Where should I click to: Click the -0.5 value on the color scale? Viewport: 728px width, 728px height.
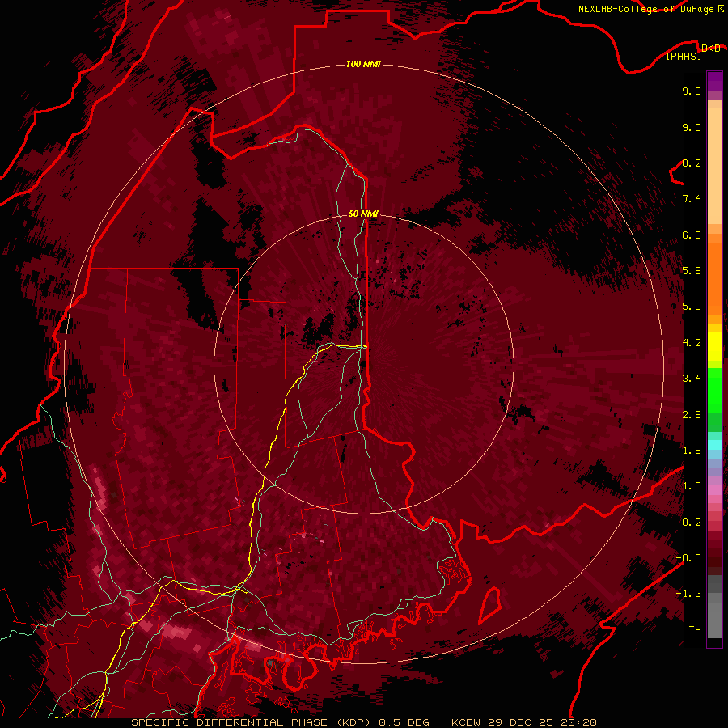[688, 558]
